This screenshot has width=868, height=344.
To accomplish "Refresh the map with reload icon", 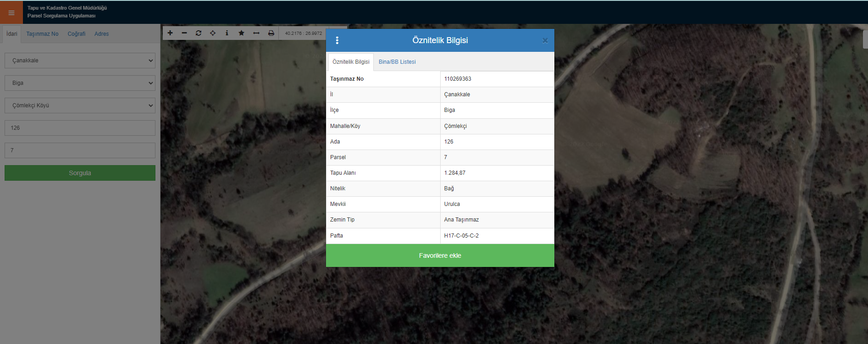I will 199,33.
